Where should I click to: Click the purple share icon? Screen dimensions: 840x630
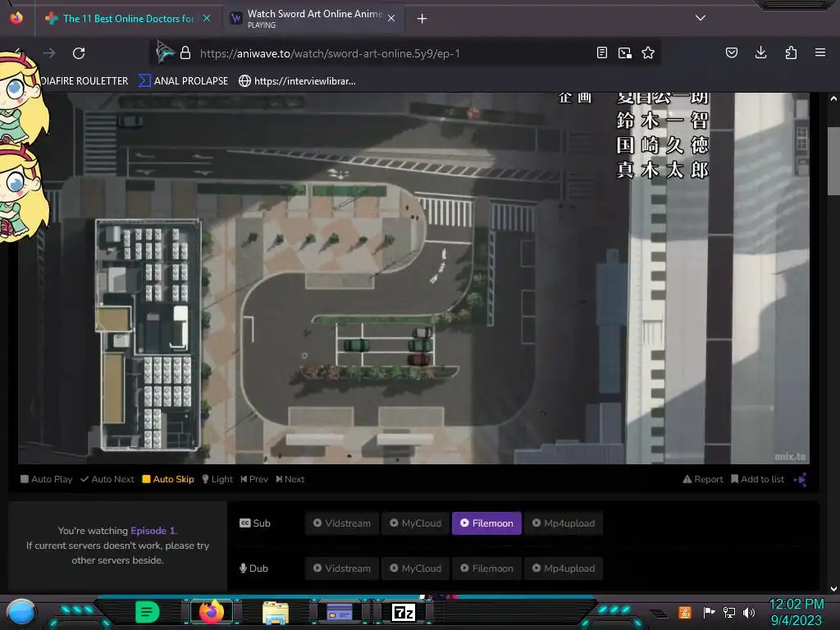click(x=801, y=479)
